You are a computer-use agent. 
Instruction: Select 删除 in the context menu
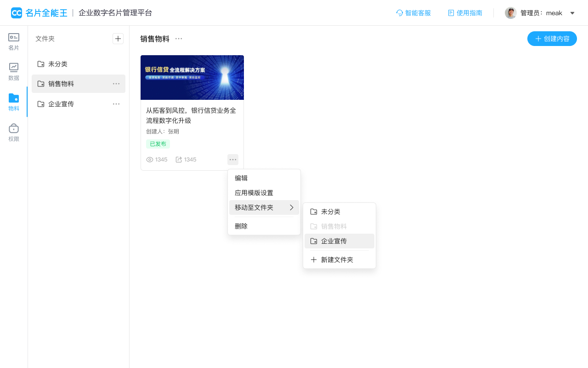click(241, 226)
